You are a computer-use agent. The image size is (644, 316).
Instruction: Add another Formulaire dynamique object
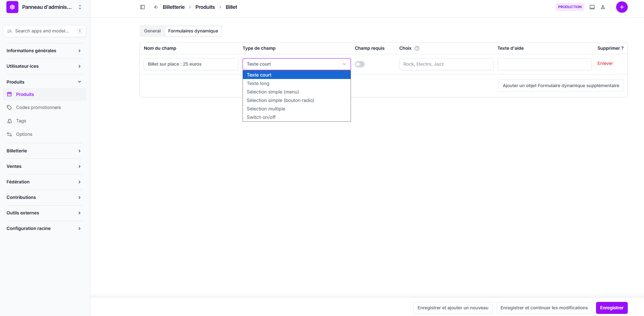[x=561, y=86]
